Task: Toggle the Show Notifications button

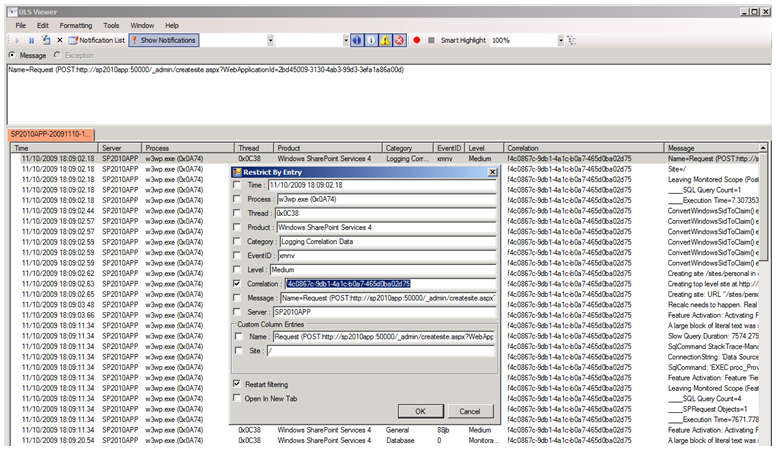Action: pos(165,40)
